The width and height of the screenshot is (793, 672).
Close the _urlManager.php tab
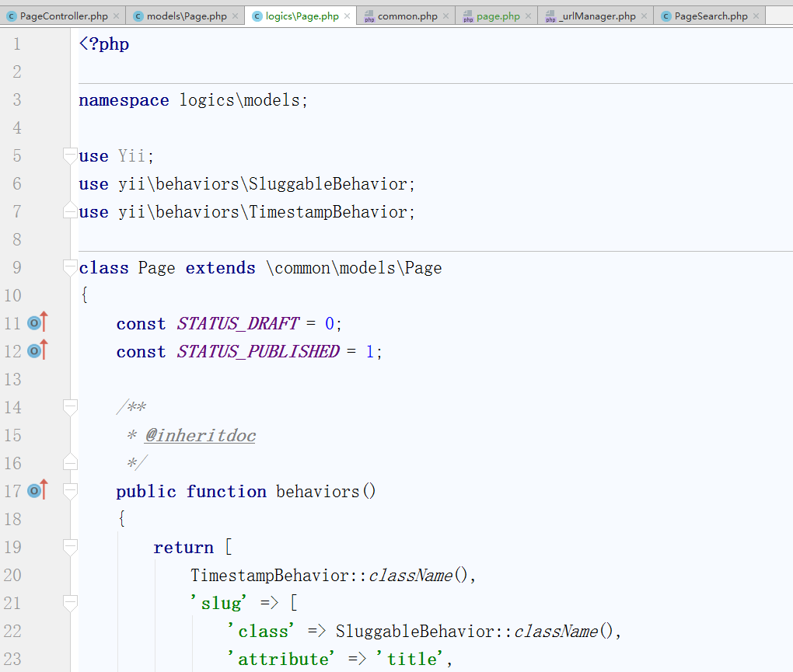click(x=645, y=16)
